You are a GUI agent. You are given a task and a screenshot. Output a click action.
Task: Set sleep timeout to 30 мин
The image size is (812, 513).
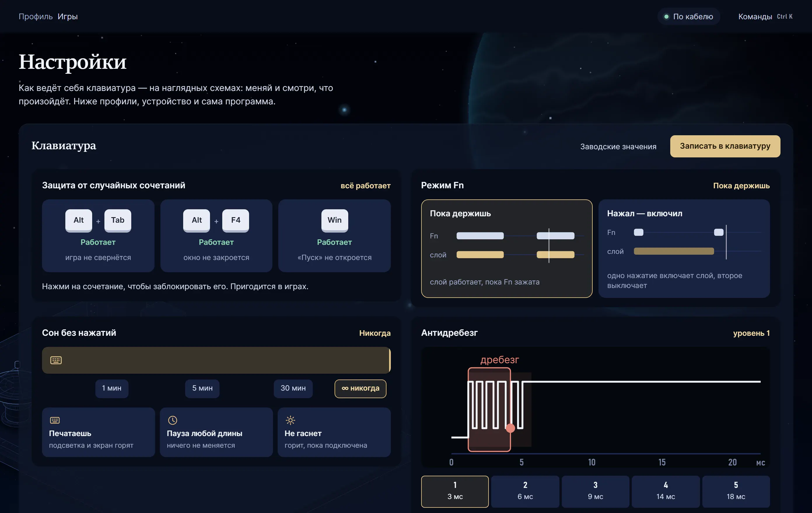[293, 388]
